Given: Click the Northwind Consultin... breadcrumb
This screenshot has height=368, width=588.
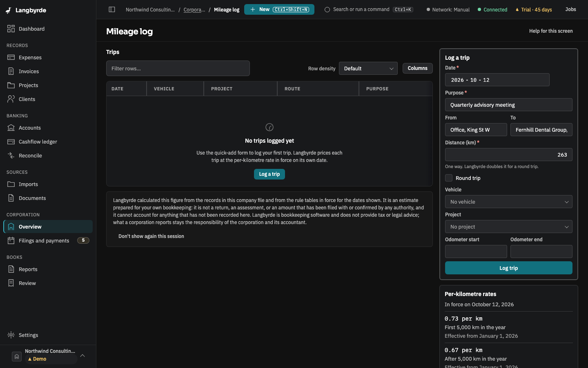Looking at the screenshot, I should pyautogui.click(x=150, y=9).
